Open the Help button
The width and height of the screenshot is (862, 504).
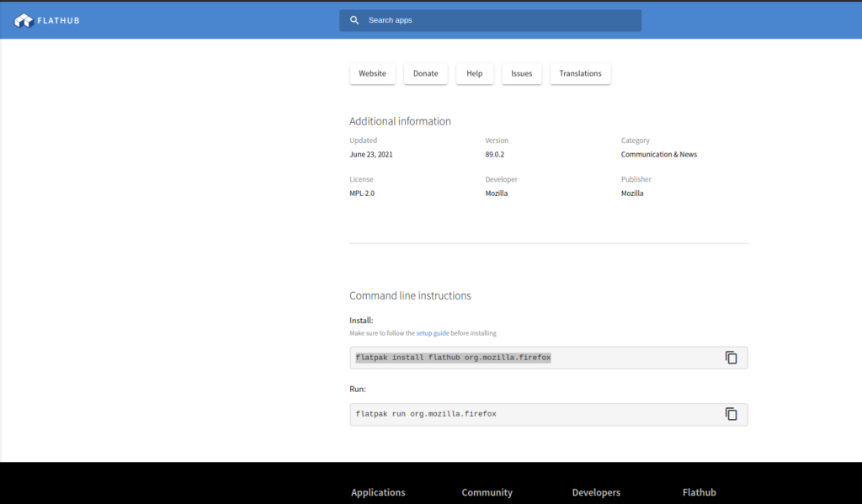coord(475,74)
